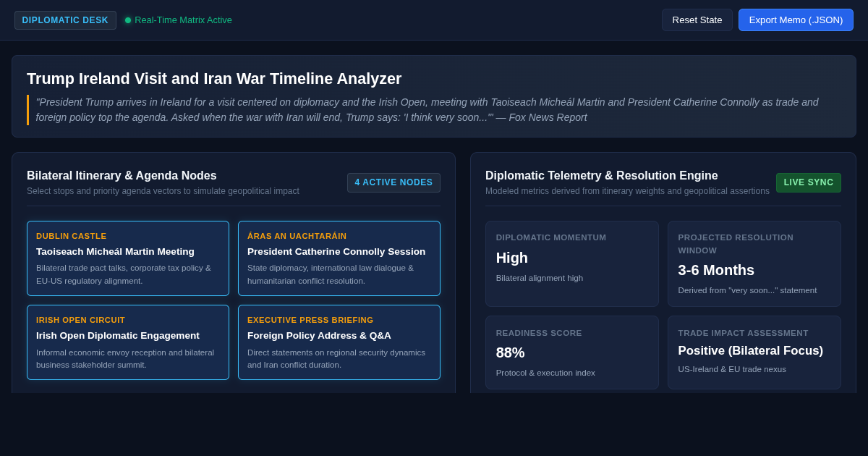868x456 pixels.
Task: Click the 'US-Ireland & EU trade nexus' caption
Action: tap(732, 369)
